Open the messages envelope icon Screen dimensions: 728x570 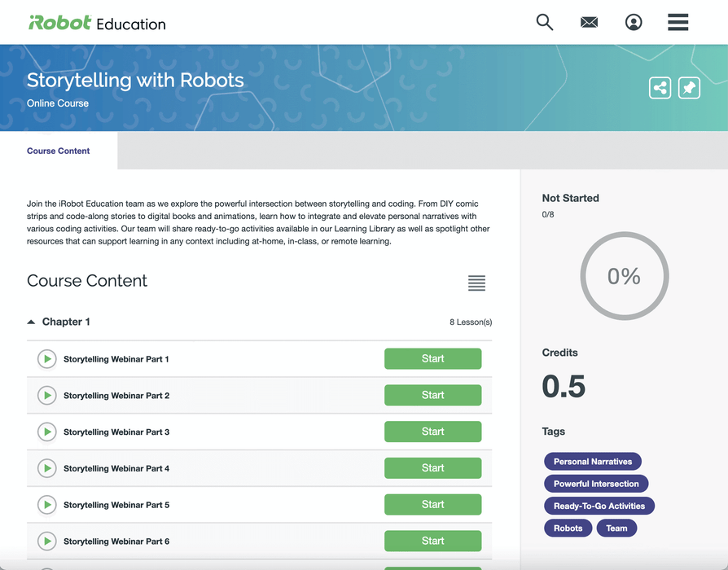(589, 22)
